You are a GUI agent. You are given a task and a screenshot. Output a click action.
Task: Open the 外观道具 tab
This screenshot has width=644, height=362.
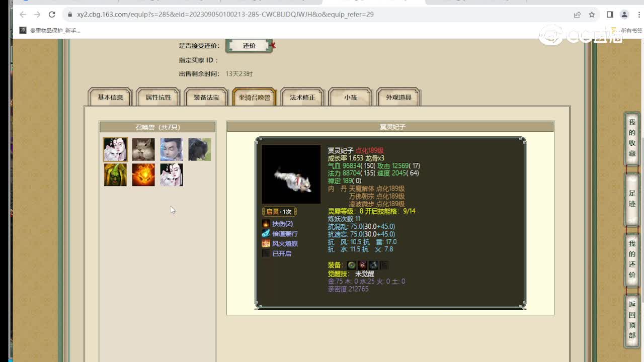click(x=398, y=97)
